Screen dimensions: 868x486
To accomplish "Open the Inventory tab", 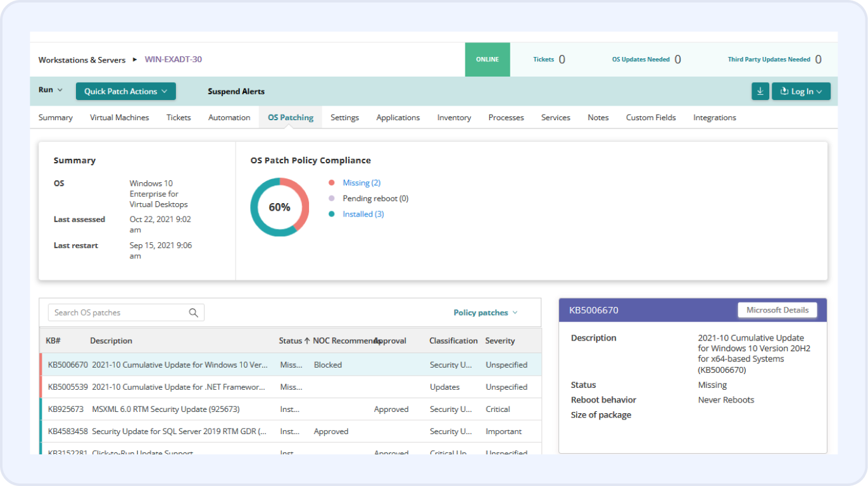I will point(454,118).
